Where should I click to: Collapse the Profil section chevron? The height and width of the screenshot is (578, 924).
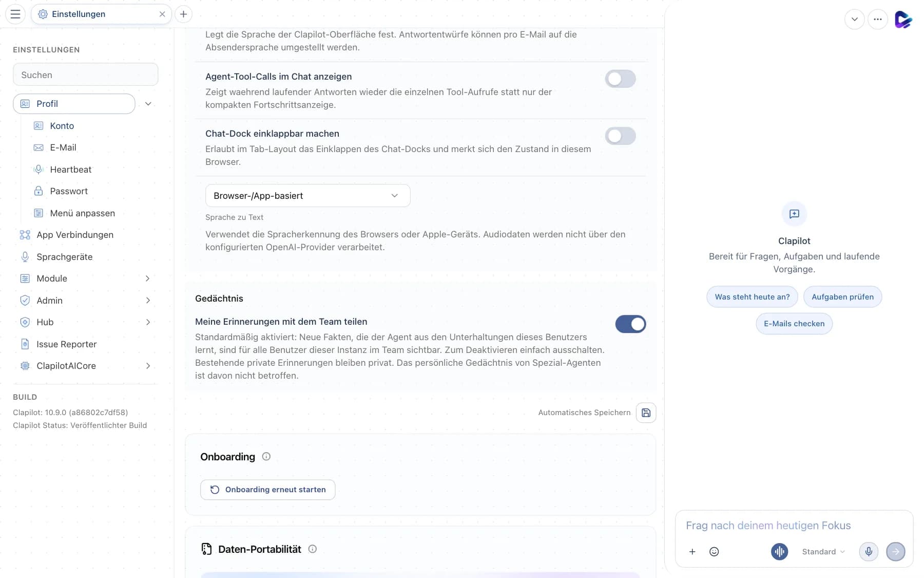point(148,104)
